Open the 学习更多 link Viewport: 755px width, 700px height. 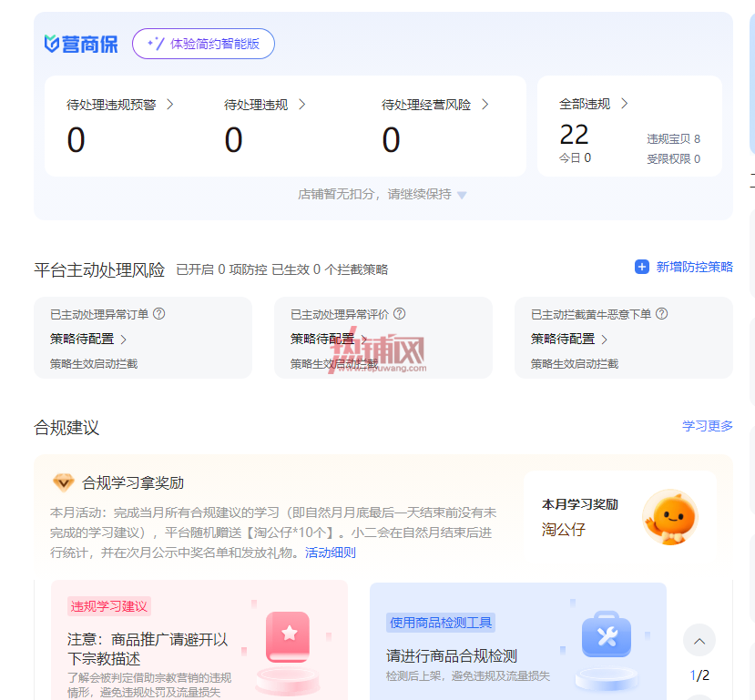pos(708,426)
